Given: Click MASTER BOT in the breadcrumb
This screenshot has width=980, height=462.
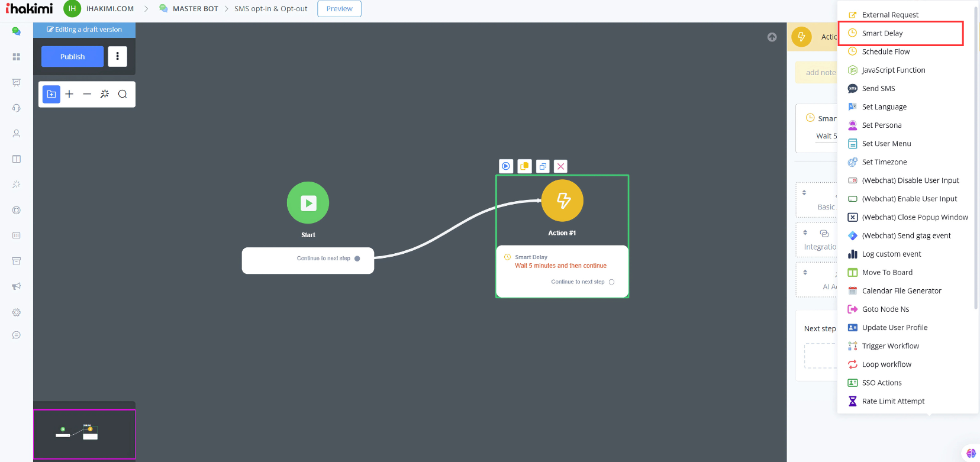Looking at the screenshot, I should click(195, 9).
